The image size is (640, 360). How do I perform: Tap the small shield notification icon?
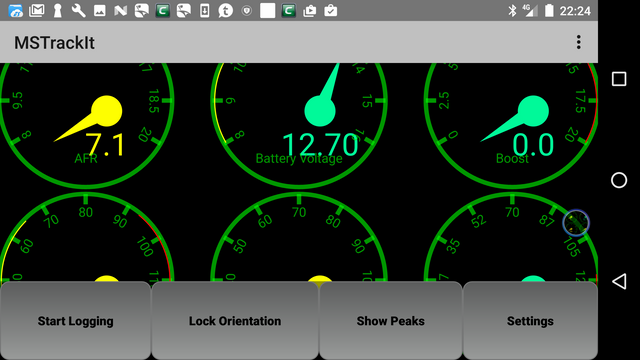247,11
